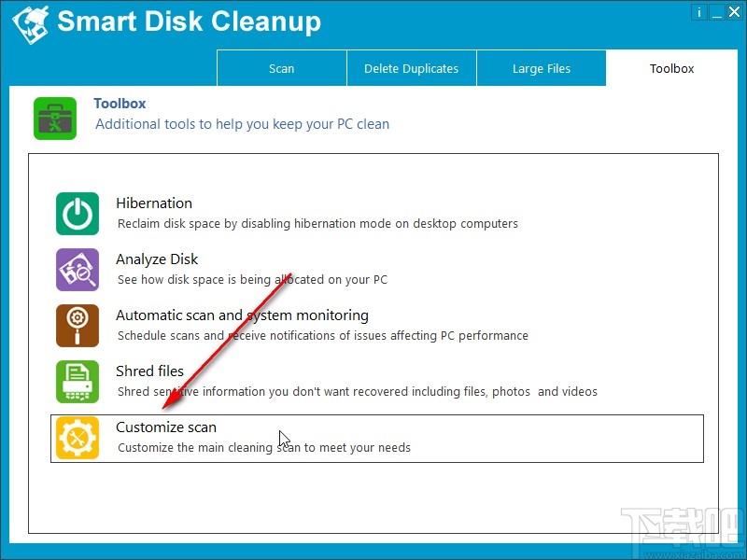The image size is (747, 560).
Task: Click the yellow Customize scan gear icon
Action: pos(78,438)
